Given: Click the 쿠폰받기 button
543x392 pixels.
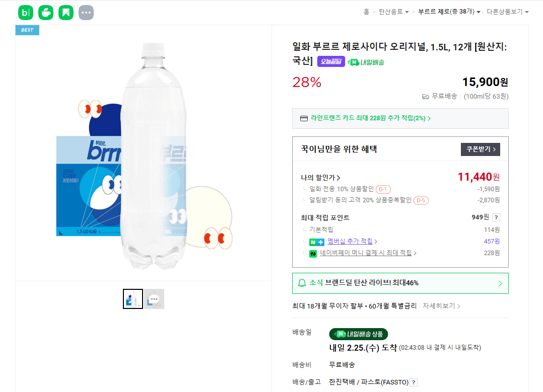Looking at the screenshot, I should pos(480,149).
